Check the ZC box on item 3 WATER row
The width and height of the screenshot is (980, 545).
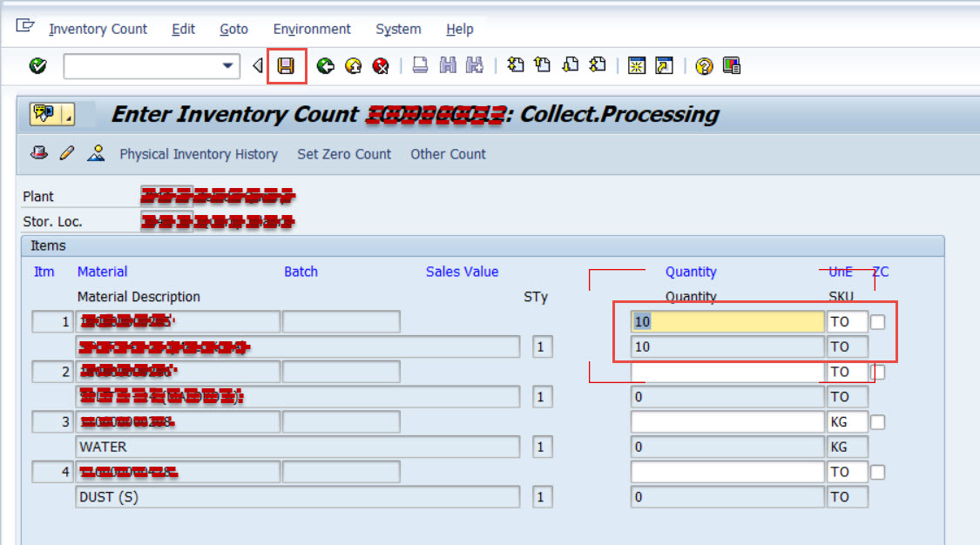tap(879, 421)
